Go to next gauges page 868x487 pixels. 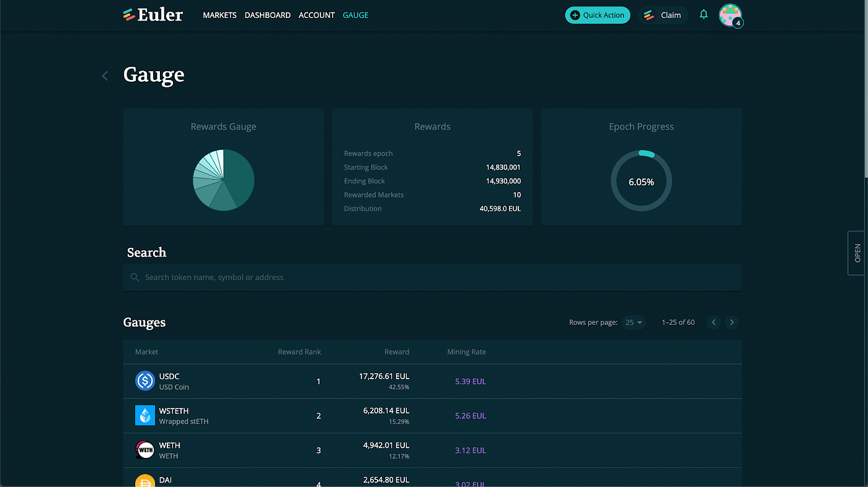[x=732, y=322]
